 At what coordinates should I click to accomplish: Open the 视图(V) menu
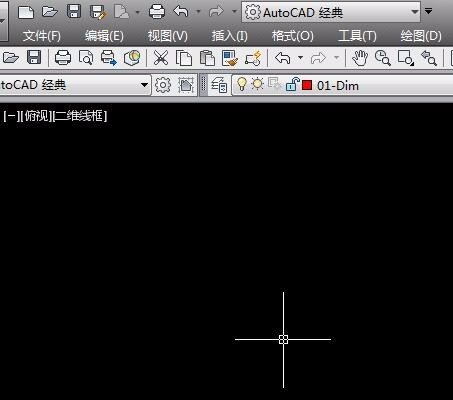point(167,36)
